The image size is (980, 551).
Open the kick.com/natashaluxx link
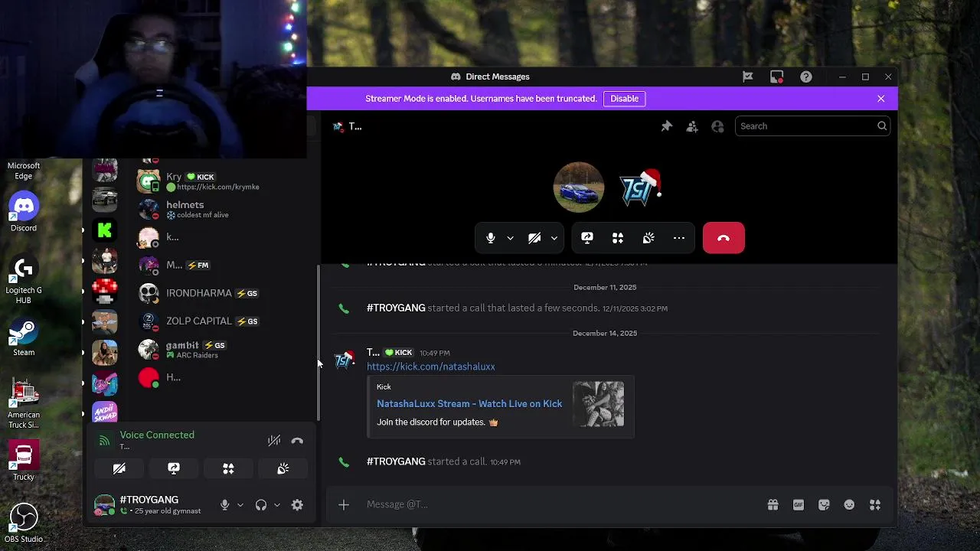[430, 367]
